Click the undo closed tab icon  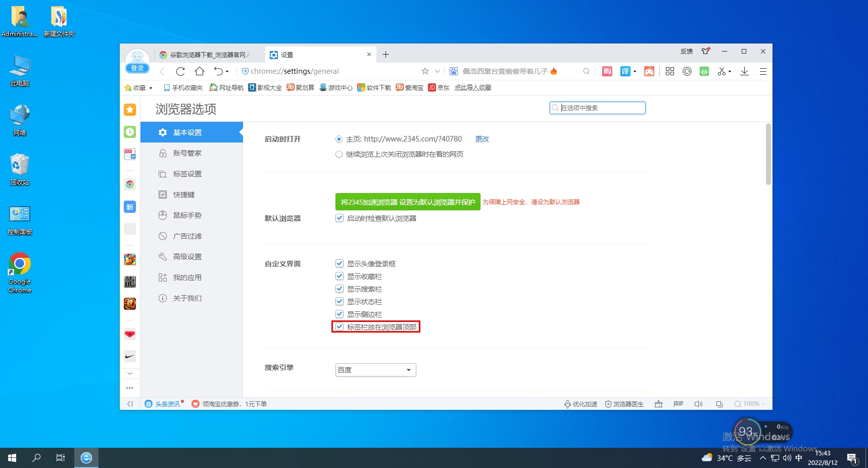coord(218,71)
